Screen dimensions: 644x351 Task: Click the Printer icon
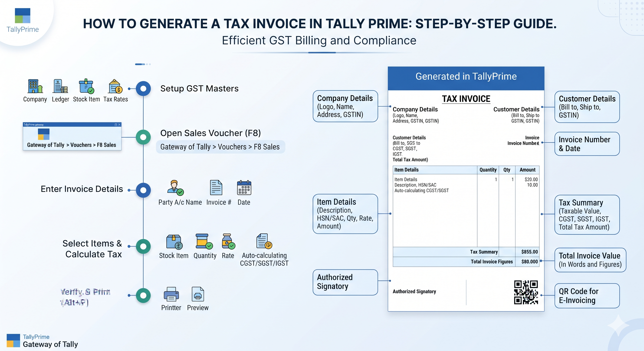[x=171, y=294]
